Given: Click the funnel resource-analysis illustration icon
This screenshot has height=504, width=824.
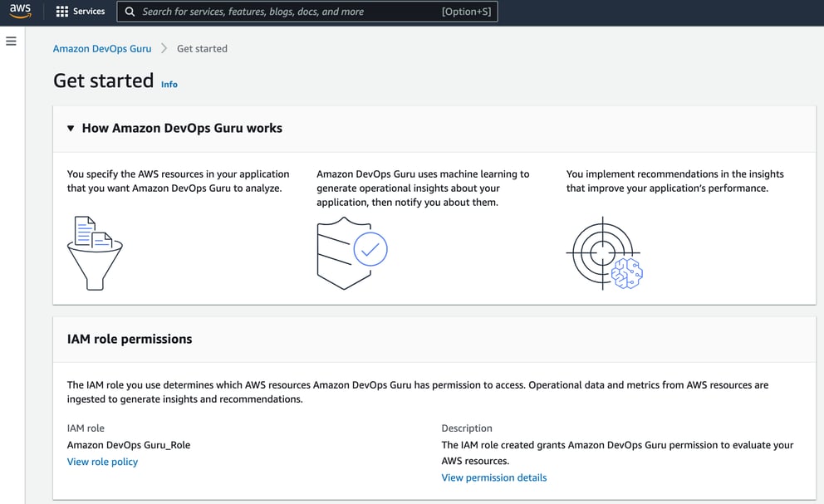Looking at the screenshot, I should tap(95, 253).
